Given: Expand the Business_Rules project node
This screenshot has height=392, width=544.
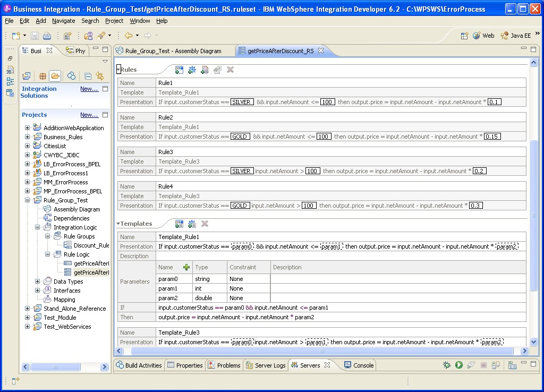Looking at the screenshot, I should (x=28, y=137).
